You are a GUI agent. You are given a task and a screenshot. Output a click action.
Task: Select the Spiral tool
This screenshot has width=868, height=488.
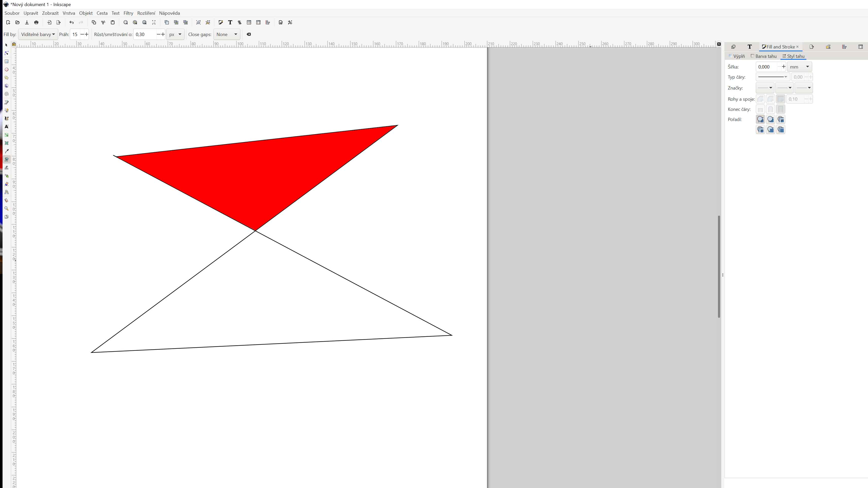[x=6, y=94]
